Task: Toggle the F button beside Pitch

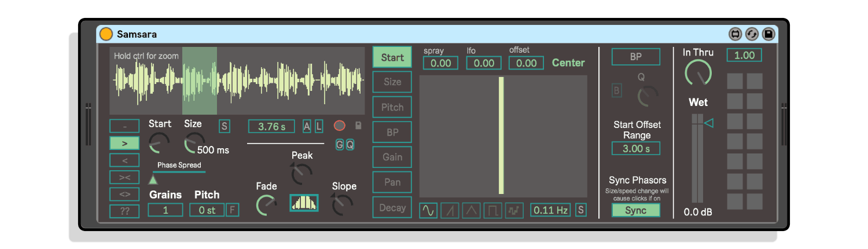Action: point(232,210)
